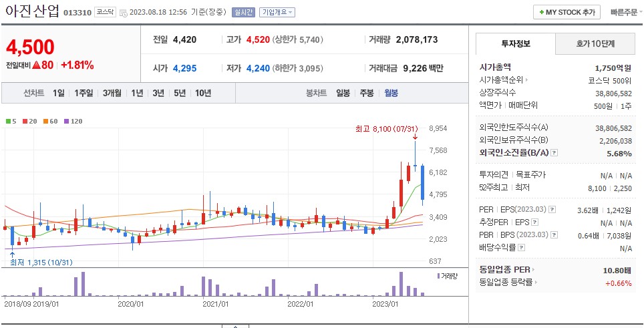
Task: Expand the 동일업종 등락률 arrow link
Action: coord(536,283)
